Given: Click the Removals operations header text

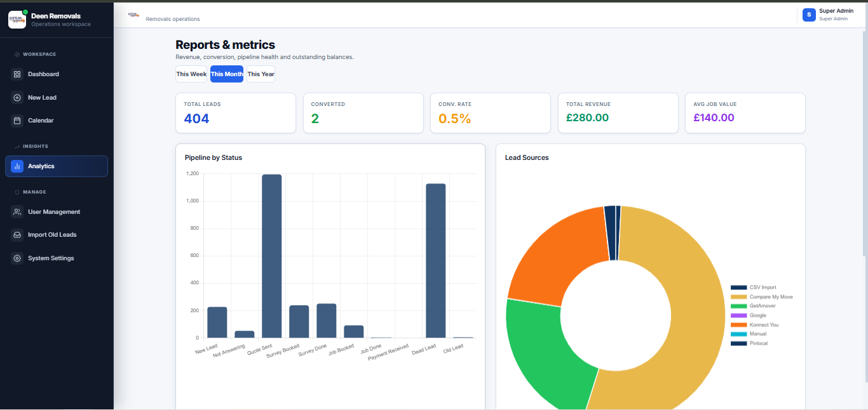Looking at the screenshot, I should click(x=173, y=19).
